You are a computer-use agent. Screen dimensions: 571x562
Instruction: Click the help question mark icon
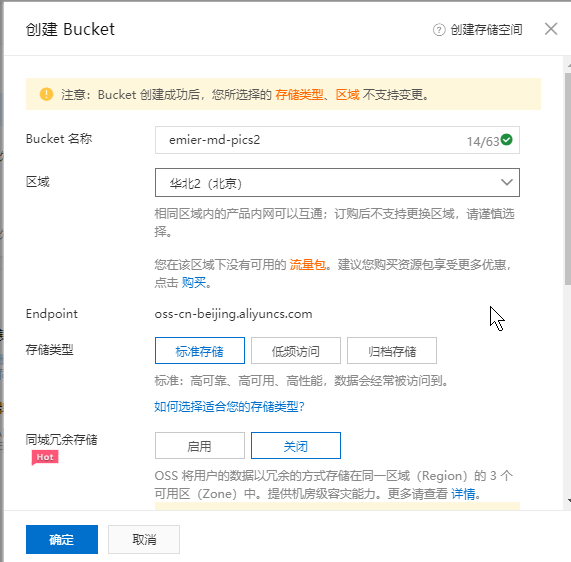pyautogui.click(x=439, y=30)
